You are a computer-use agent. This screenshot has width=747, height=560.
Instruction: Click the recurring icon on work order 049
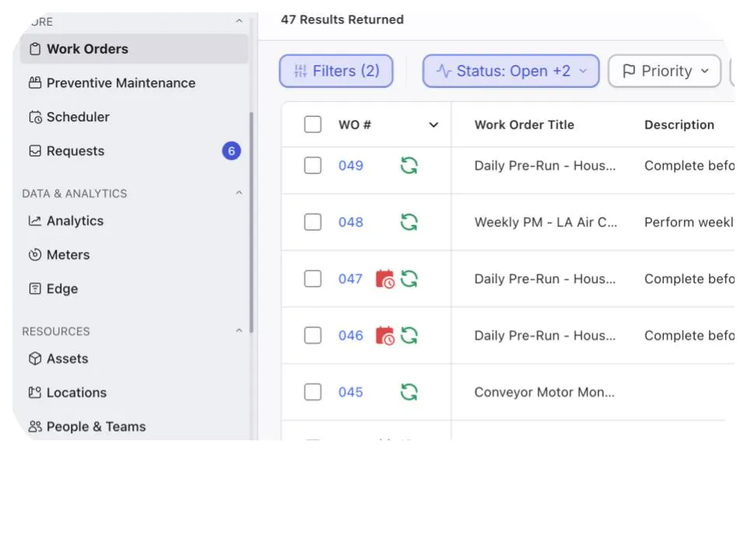(x=409, y=165)
